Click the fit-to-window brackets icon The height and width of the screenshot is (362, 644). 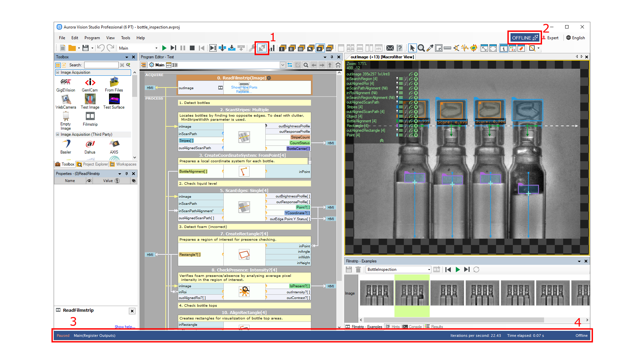[x=493, y=48]
